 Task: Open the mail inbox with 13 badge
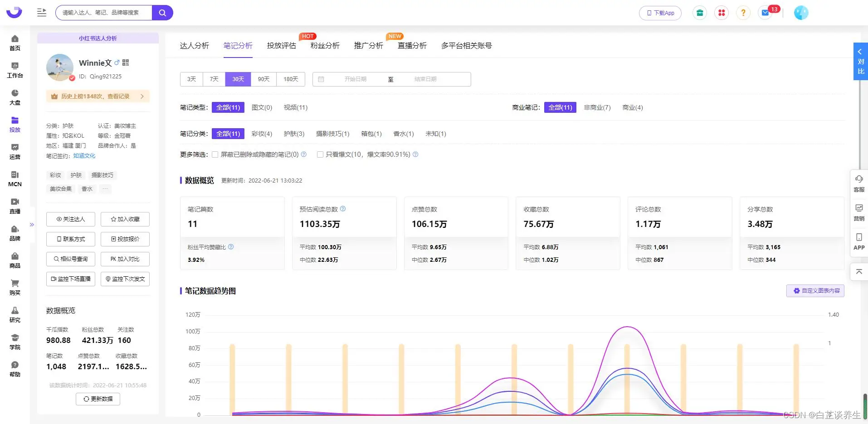click(x=766, y=13)
